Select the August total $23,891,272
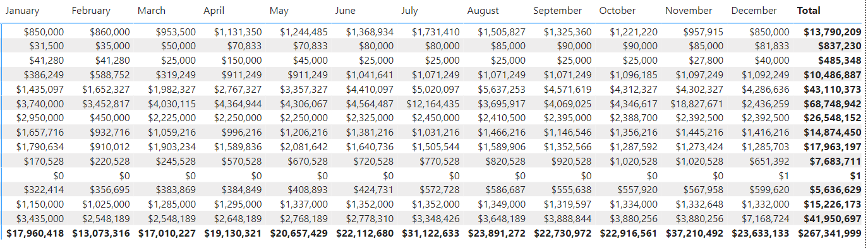 pyautogui.click(x=497, y=233)
